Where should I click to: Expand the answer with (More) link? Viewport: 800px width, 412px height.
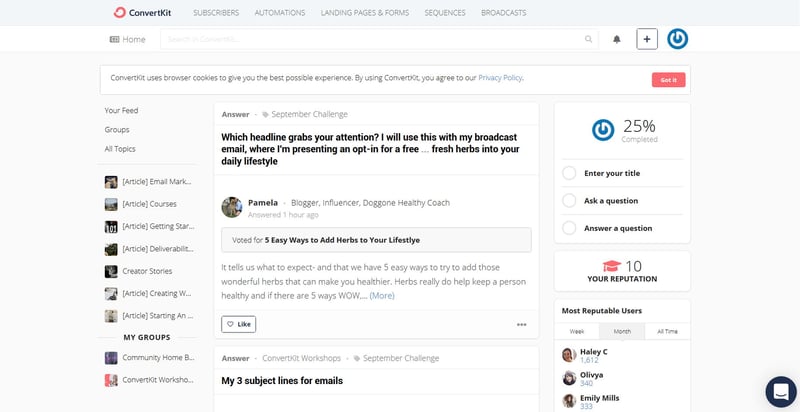coord(382,296)
